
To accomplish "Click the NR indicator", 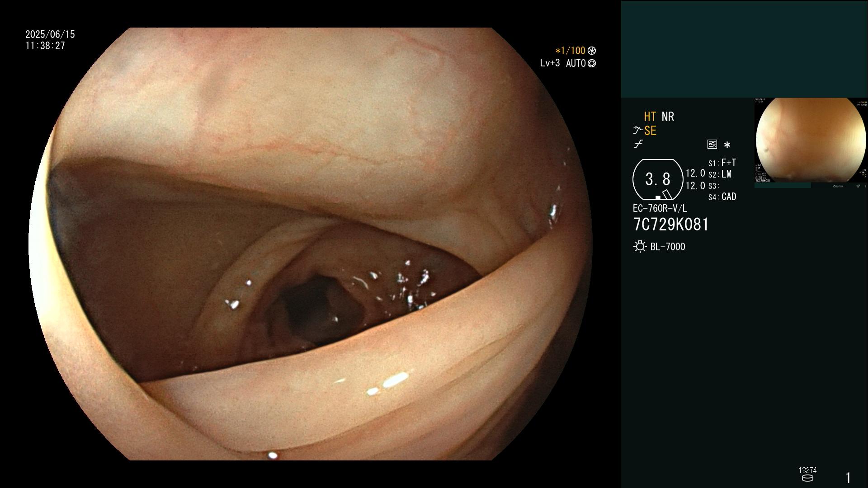I will coord(668,117).
